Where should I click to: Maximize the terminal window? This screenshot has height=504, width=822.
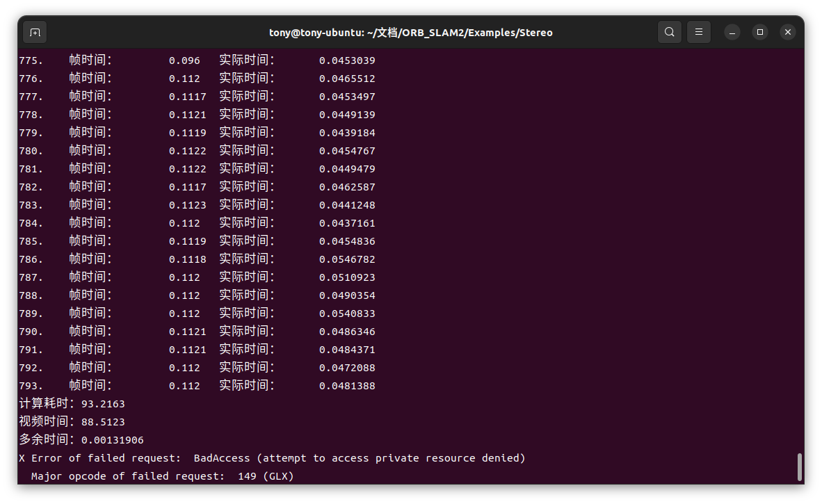point(759,32)
